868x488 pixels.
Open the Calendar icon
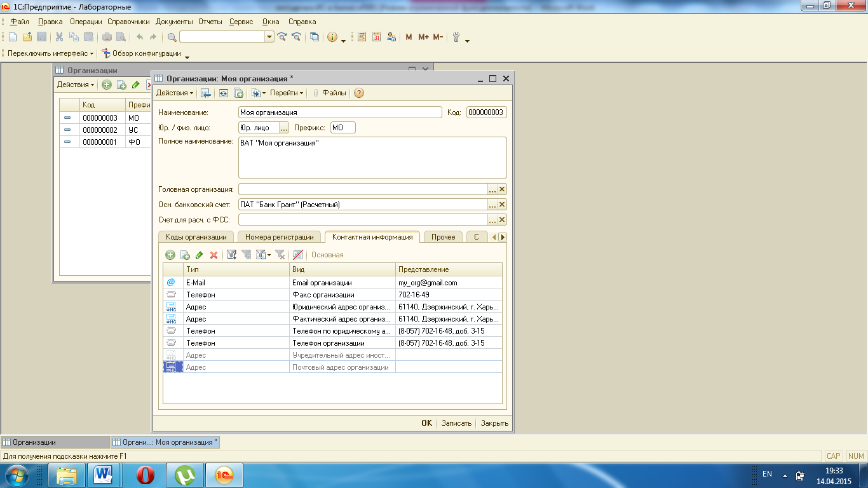(x=376, y=37)
